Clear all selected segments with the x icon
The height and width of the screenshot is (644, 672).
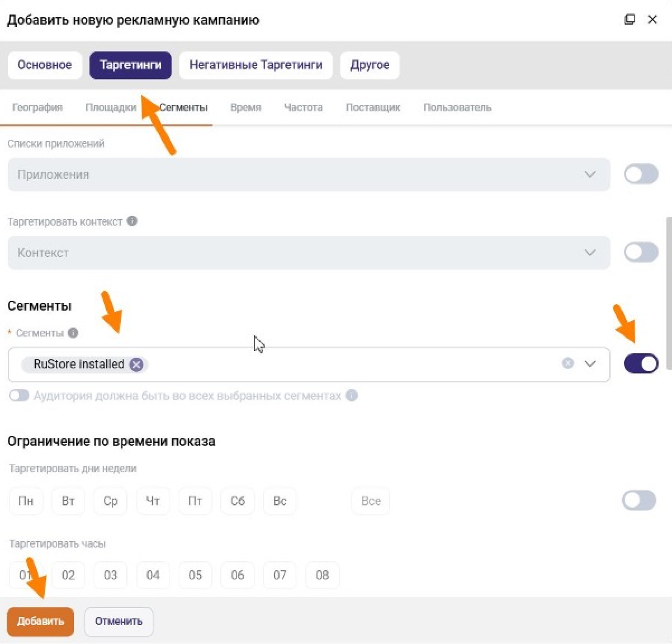(x=568, y=363)
